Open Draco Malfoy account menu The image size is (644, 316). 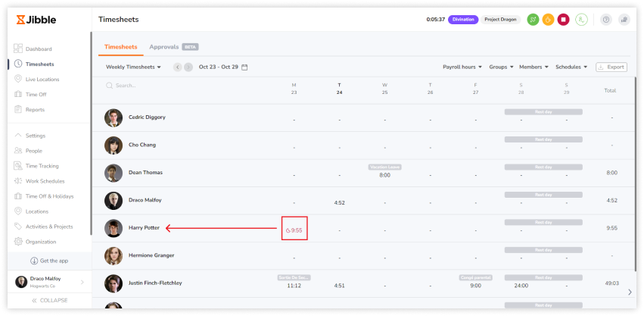(49, 282)
